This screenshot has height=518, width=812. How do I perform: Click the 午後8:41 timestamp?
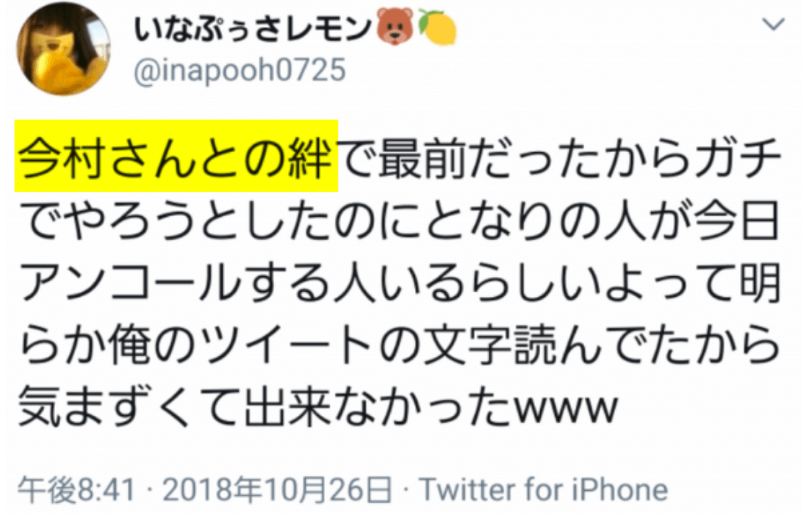click(x=77, y=490)
